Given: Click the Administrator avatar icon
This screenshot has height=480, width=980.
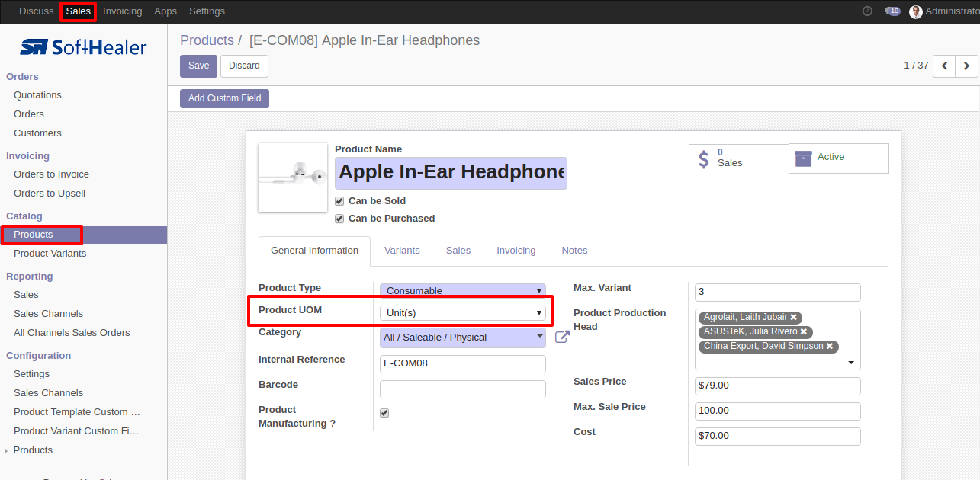Looking at the screenshot, I should (x=916, y=11).
